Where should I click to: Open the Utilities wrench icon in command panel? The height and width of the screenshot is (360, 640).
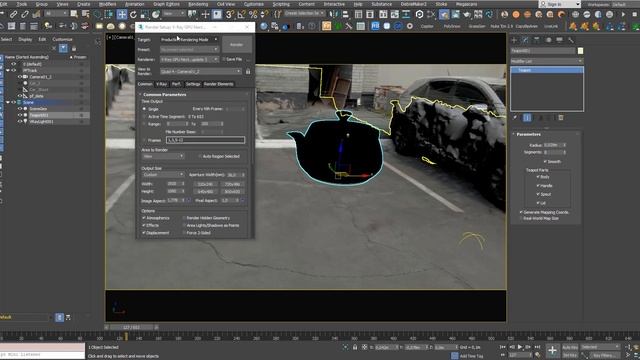point(571,40)
